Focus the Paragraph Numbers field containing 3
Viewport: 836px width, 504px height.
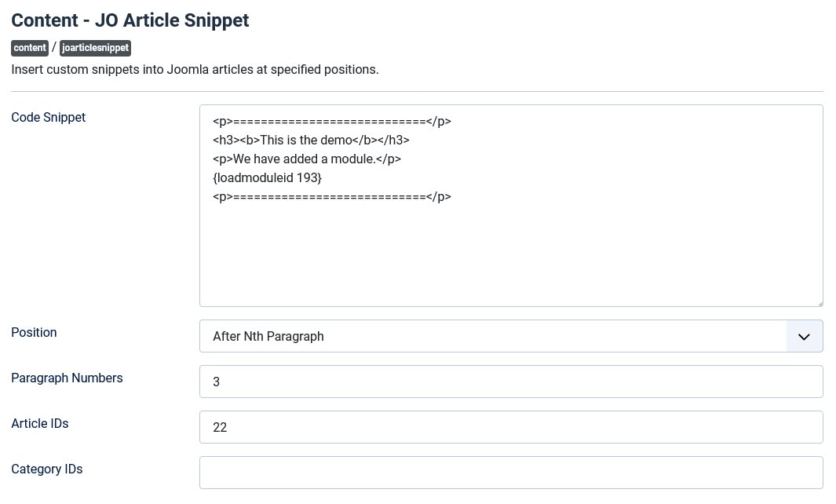(510, 382)
